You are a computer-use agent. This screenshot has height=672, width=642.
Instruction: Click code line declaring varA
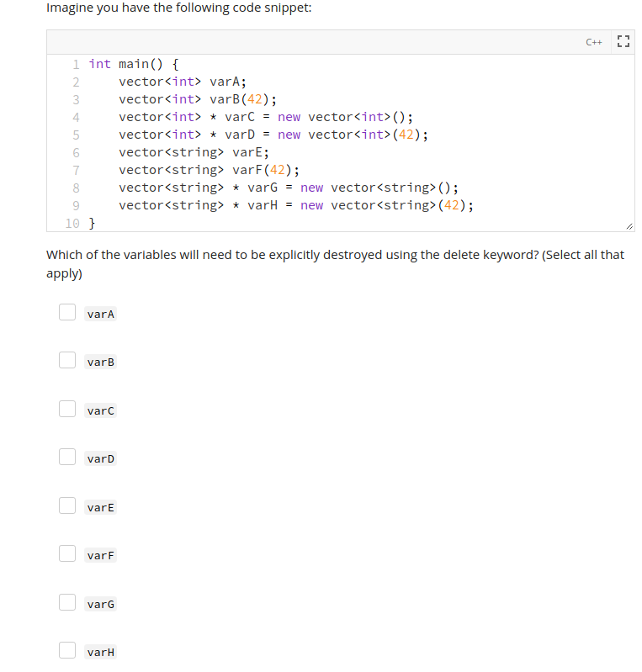[183, 82]
